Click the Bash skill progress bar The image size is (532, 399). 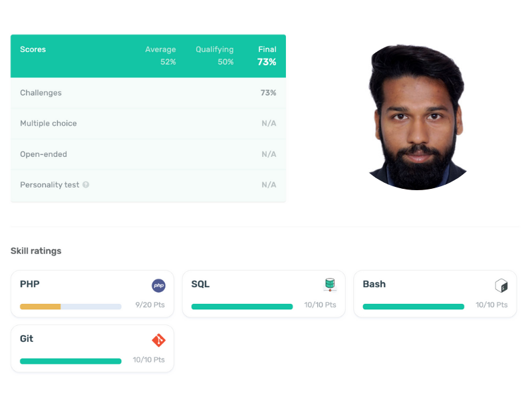pyautogui.click(x=413, y=307)
